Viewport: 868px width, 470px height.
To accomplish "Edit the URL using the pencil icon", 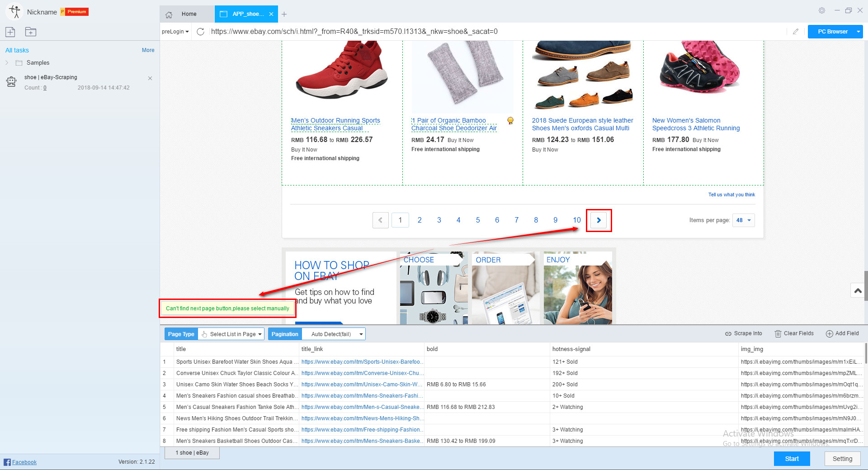I will [x=796, y=31].
